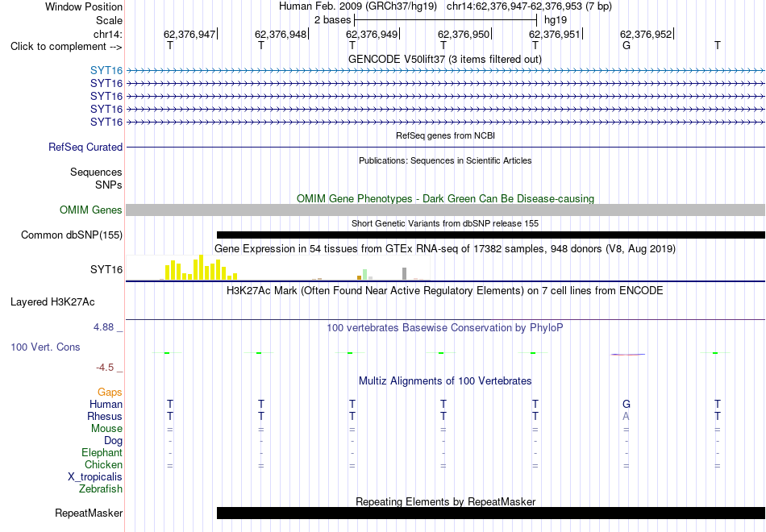The height and width of the screenshot is (532, 766).
Task: Open Short Genetic Variants from dbSNP title
Action: (444, 223)
